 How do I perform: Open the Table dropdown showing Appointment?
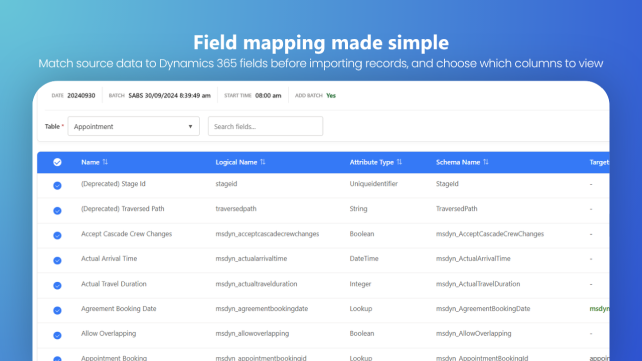(x=133, y=126)
